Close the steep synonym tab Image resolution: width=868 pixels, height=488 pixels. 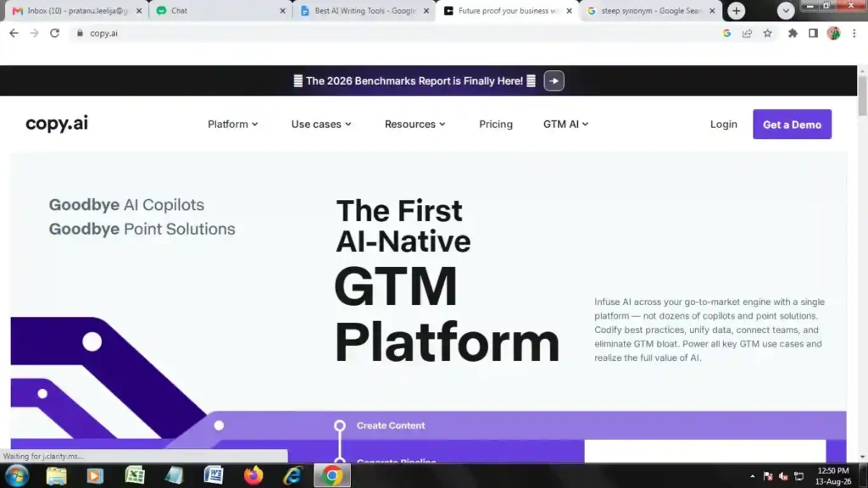(x=712, y=10)
